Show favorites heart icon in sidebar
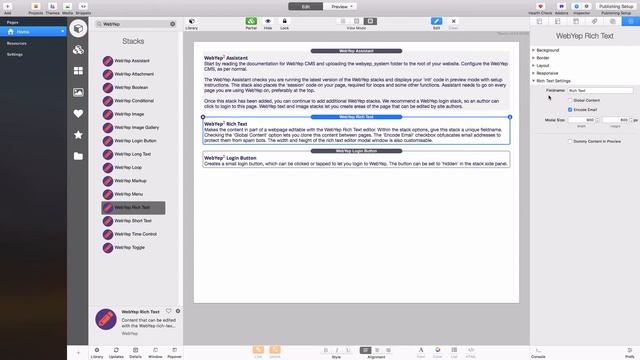640x360 pixels. point(78,113)
